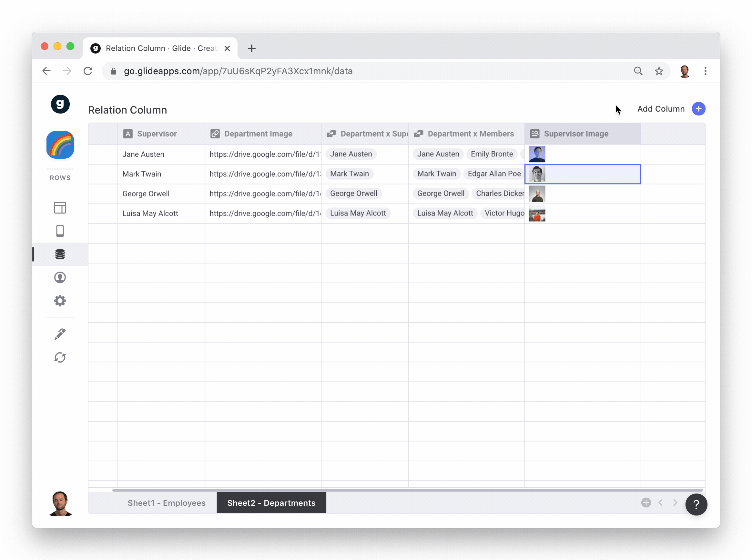Image resolution: width=752 pixels, height=560 pixels.
Task: Click the Department x Members column header
Action: pos(470,134)
